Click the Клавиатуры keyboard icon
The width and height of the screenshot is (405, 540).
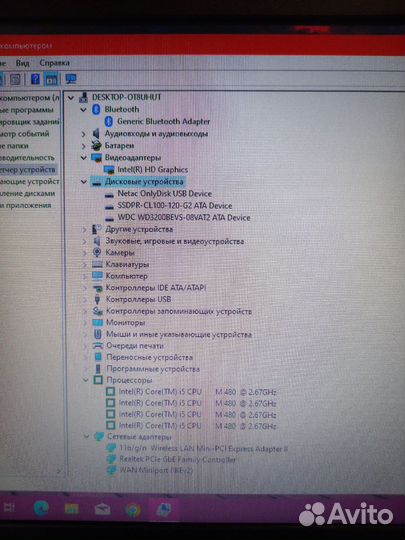tap(97, 264)
